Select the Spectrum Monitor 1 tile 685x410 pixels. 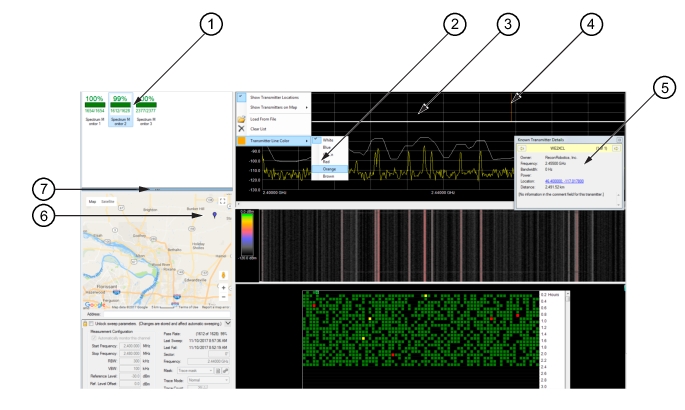[x=96, y=110]
